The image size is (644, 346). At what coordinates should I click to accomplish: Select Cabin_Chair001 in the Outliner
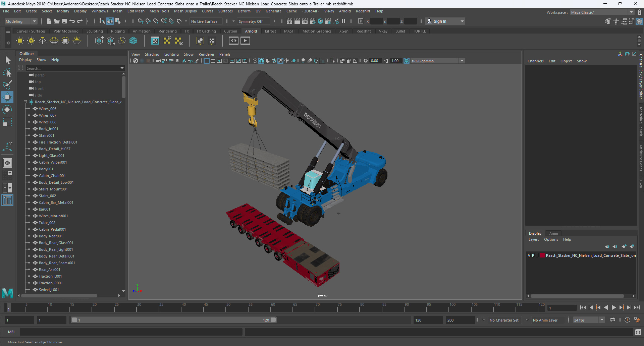tap(52, 176)
